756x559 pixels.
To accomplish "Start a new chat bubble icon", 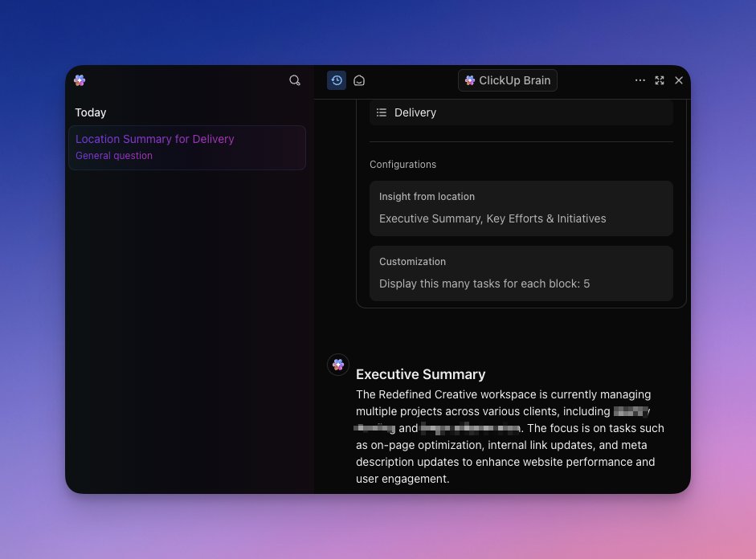I will pos(359,80).
